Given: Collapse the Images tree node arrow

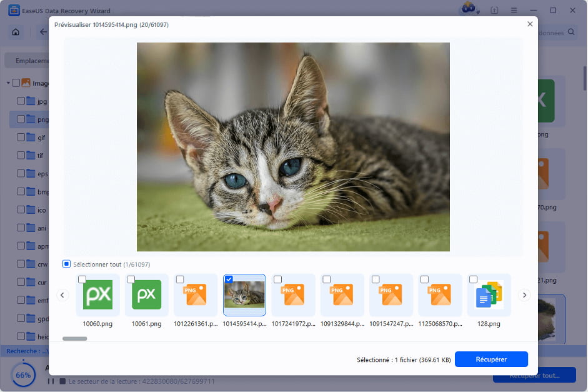Looking at the screenshot, I should [x=8, y=83].
